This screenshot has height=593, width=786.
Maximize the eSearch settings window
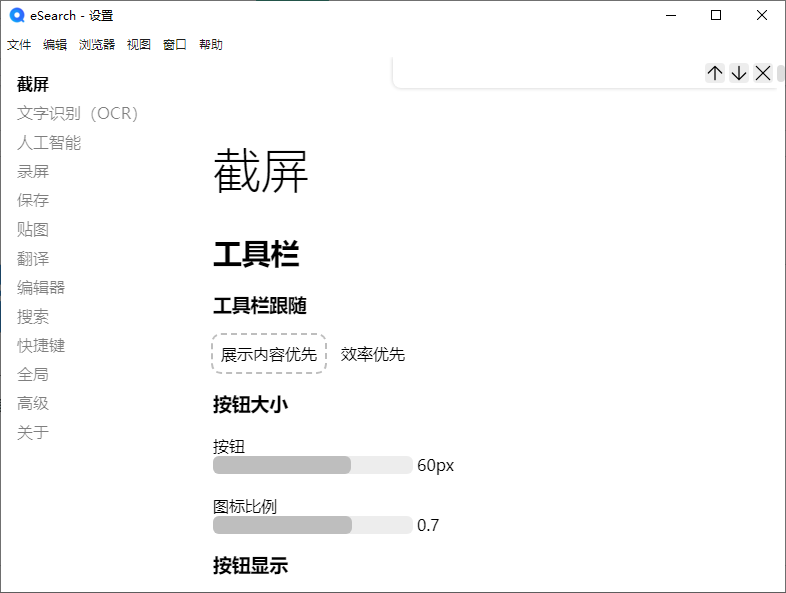coord(716,16)
